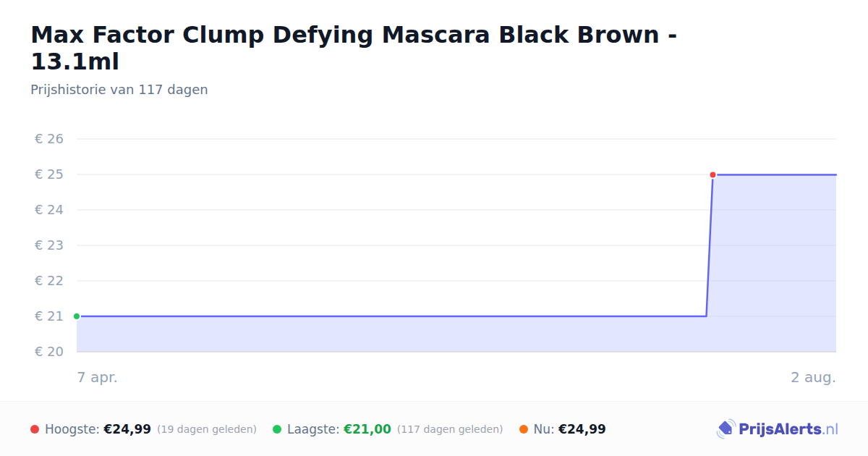Click the PrijsAlerts price tag logo icon
Viewport: 868px width, 456px height.
pos(726,429)
